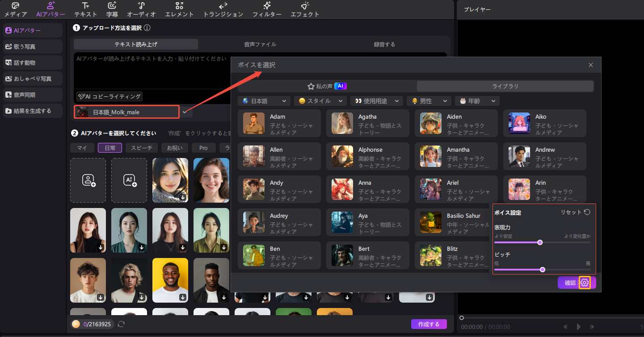This screenshot has height=337, width=644.
Task: Click the voice settings gear icon
Action: (585, 283)
